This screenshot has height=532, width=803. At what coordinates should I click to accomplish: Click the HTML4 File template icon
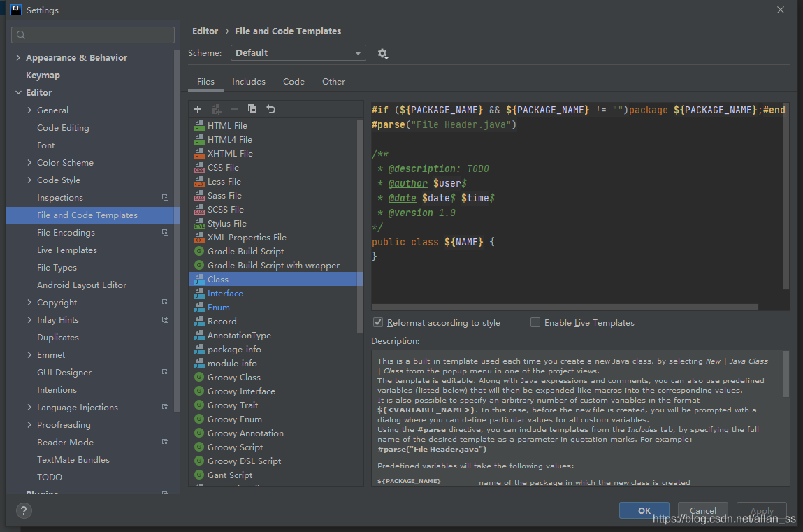[199, 139]
